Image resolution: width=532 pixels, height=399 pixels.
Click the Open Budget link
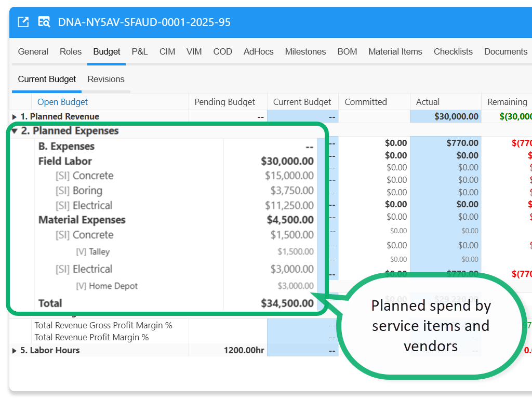tap(62, 102)
